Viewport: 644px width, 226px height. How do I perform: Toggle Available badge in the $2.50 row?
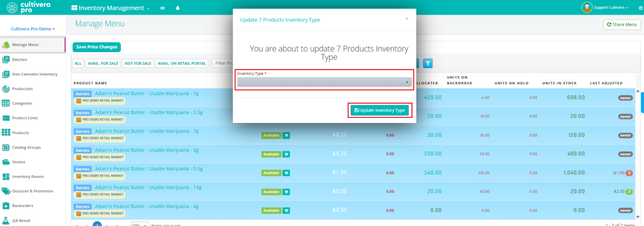(271, 210)
